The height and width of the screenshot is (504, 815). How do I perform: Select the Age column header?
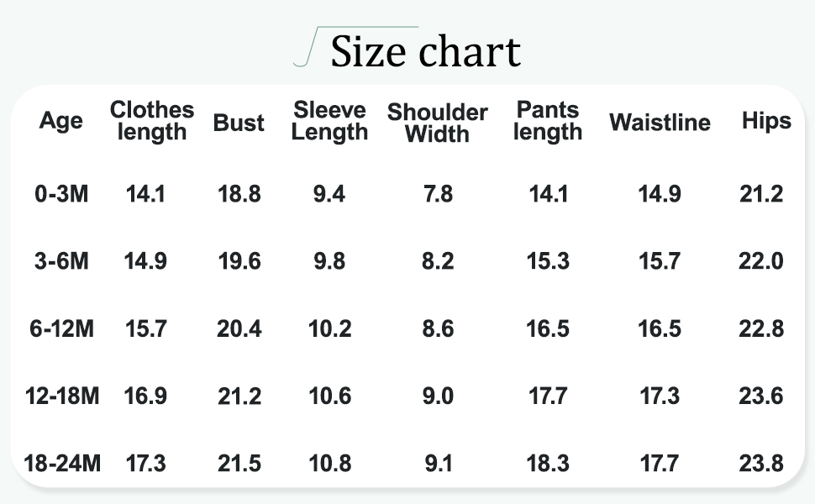click(61, 121)
